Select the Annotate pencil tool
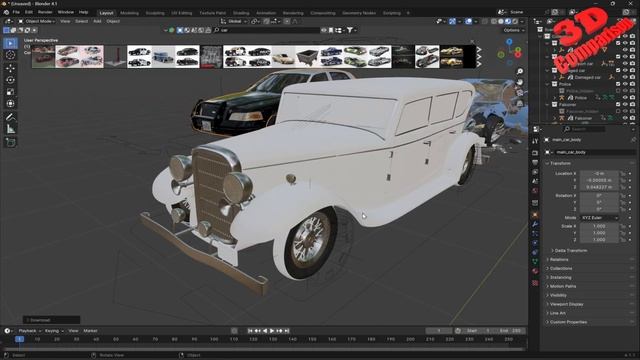The width and height of the screenshot is (640, 360). click(11, 118)
